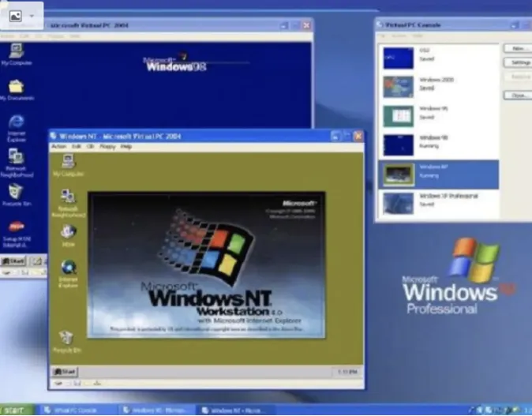Launch Internet Explorer on the Windows NT desktop
Image resolution: width=532 pixels, height=416 pixels.
pos(68,273)
